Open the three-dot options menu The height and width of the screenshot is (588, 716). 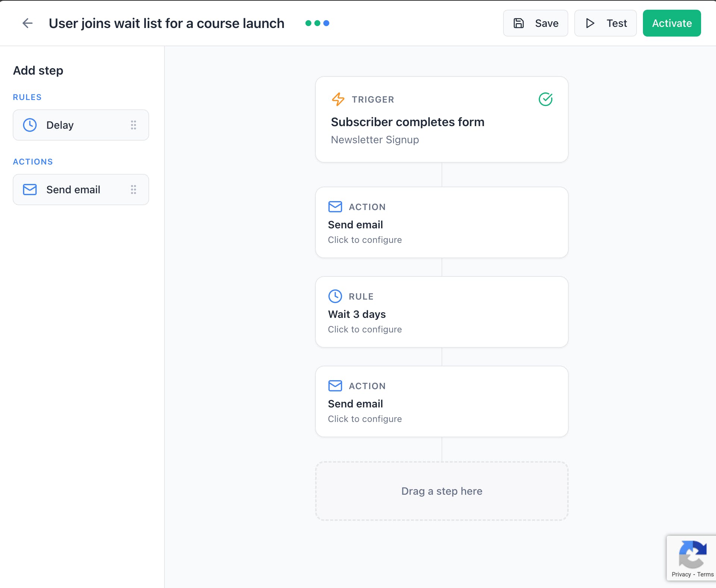pos(317,23)
